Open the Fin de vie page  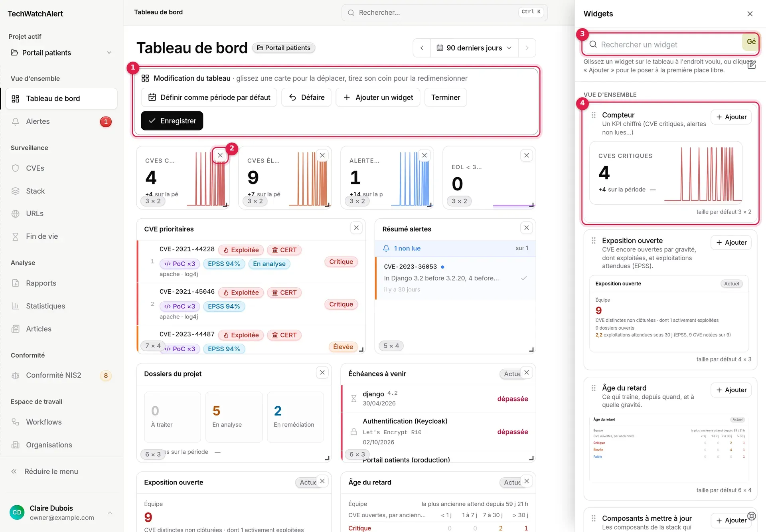pyautogui.click(x=61, y=236)
